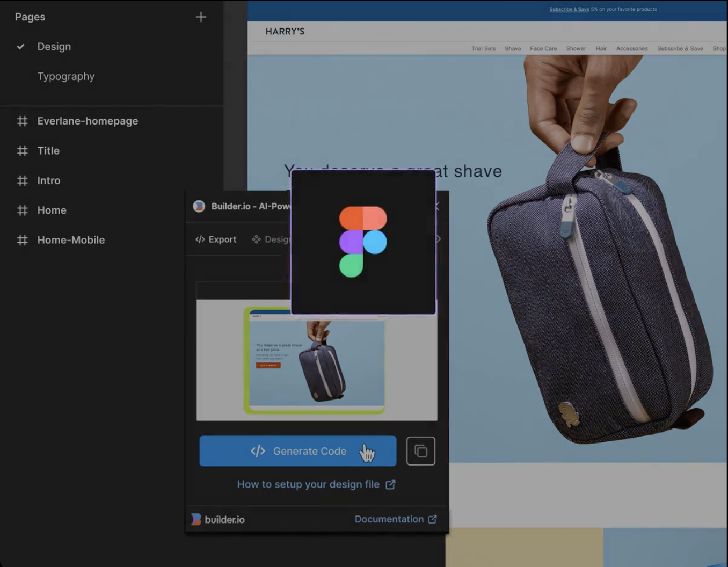Switch to the Design tab in plugin
Image resolution: width=728 pixels, height=567 pixels.
point(271,239)
